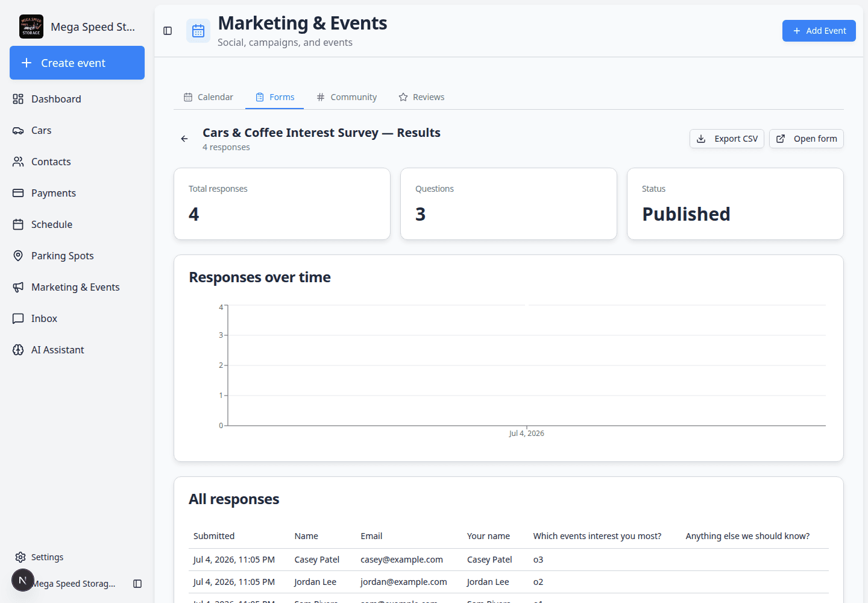
Task: Click the Open form button
Action: 807,139
